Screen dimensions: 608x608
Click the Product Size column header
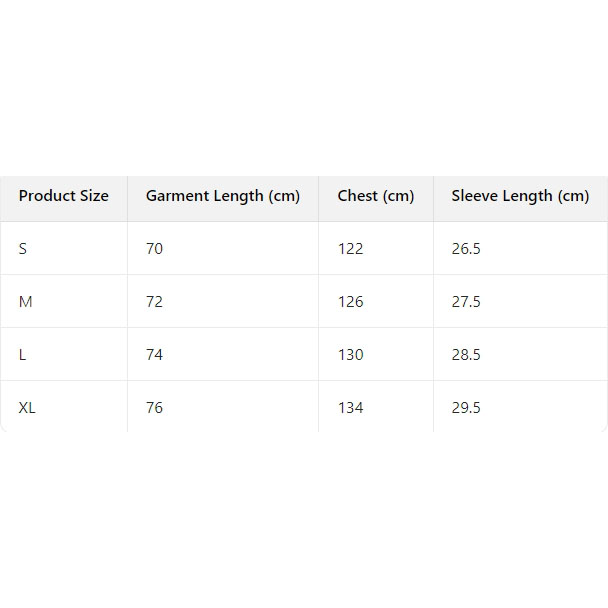63,196
